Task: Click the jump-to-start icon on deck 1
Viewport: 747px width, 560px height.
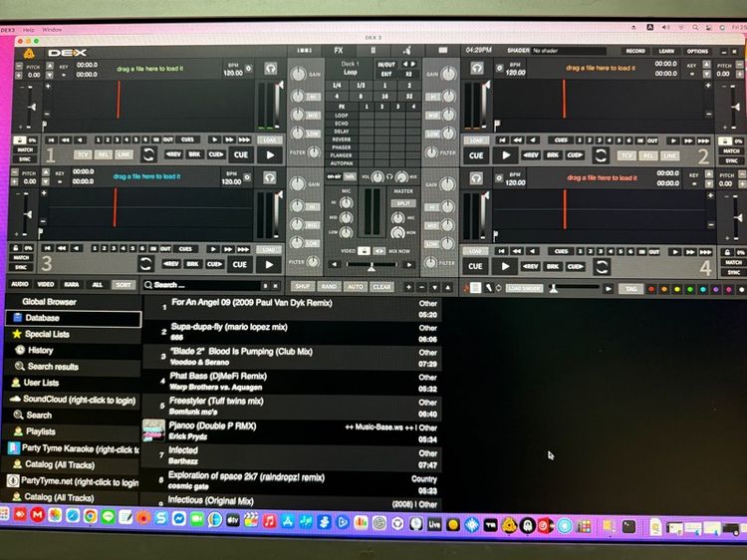Action: coord(52,140)
